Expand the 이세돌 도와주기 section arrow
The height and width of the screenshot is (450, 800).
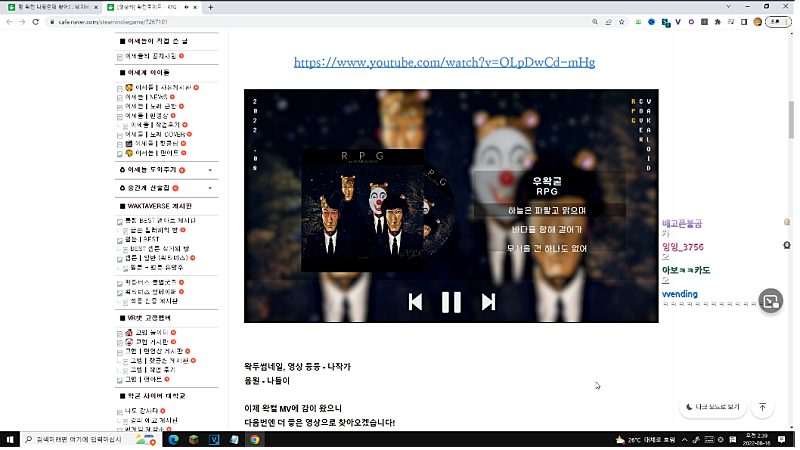point(210,170)
